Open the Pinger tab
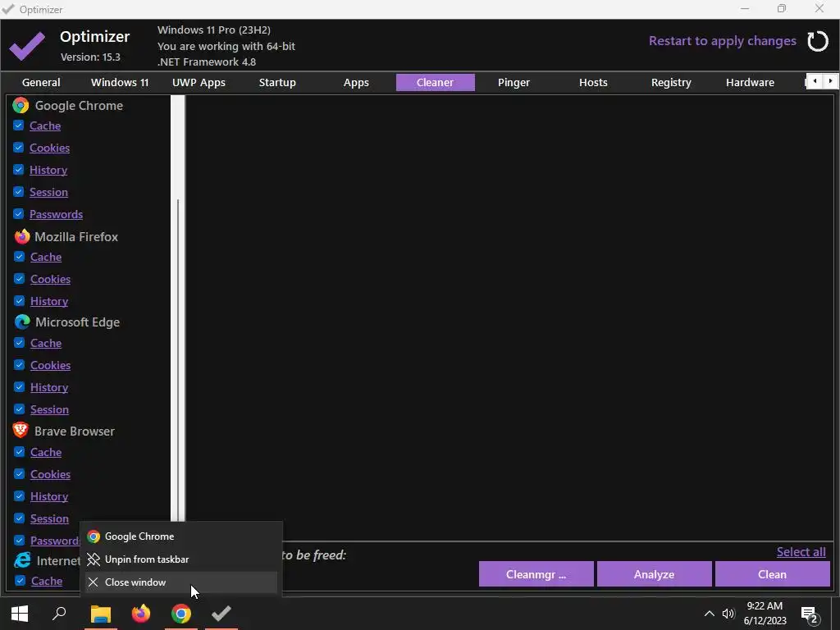Screen dimensions: 840x630 click(514, 83)
